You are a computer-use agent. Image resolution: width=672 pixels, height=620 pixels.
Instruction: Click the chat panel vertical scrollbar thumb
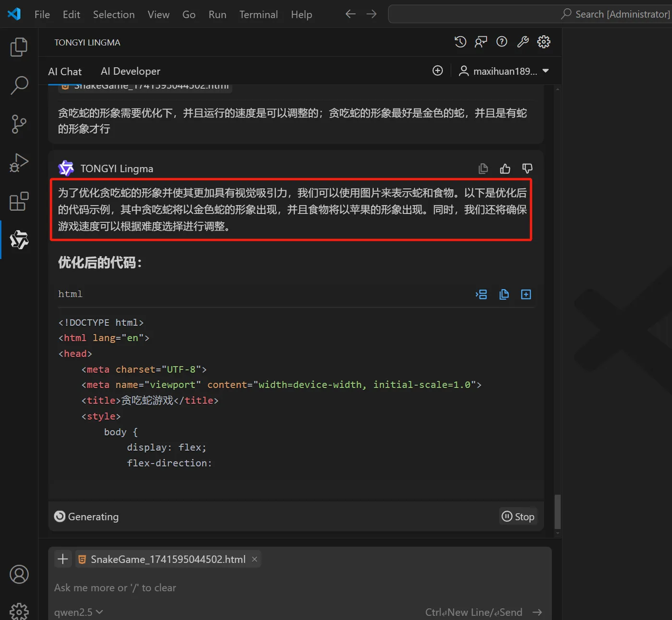pos(557,512)
